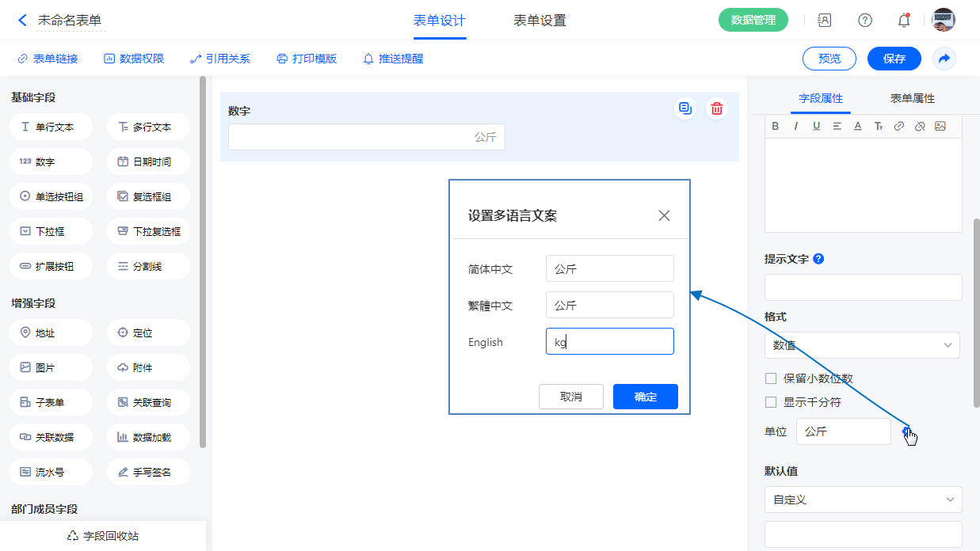Toggle underline in description editor toolbar

817,127
